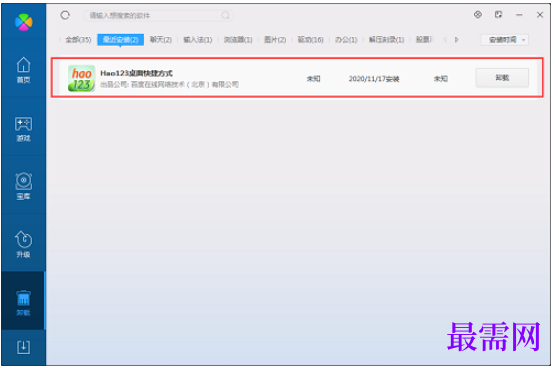
Task: Open the 安装时间 sort dropdown
Action: pos(504,40)
